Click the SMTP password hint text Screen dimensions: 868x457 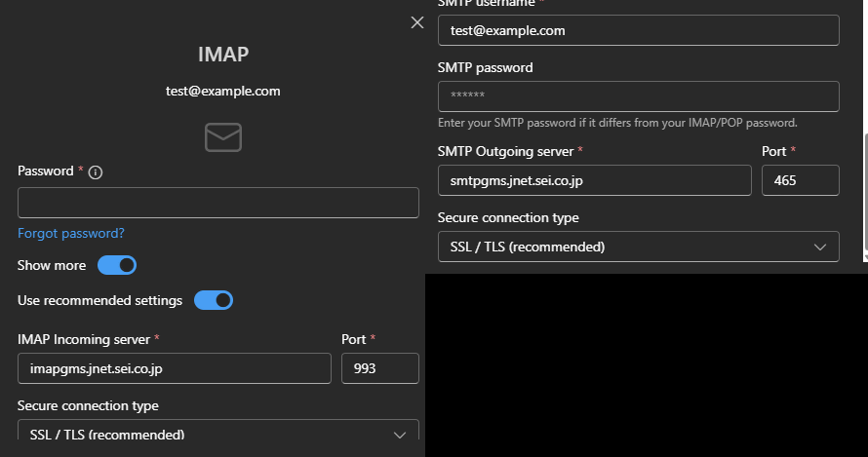tap(617, 123)
